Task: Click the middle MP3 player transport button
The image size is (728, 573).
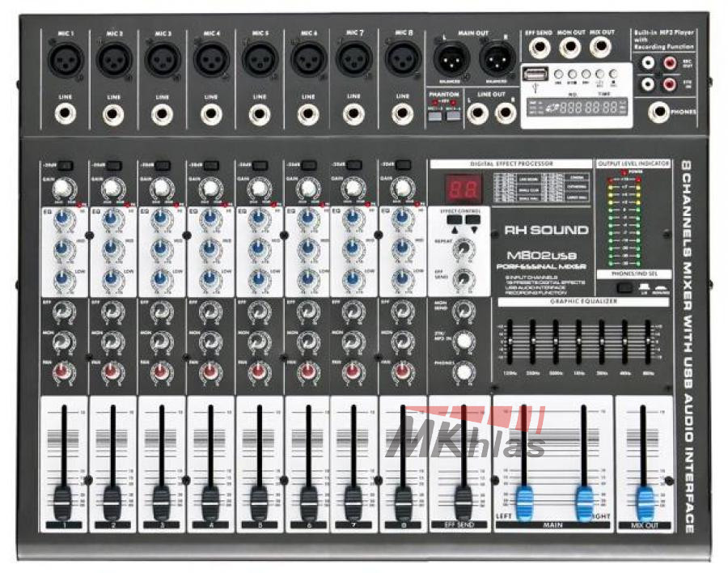Action: [586, 74]
